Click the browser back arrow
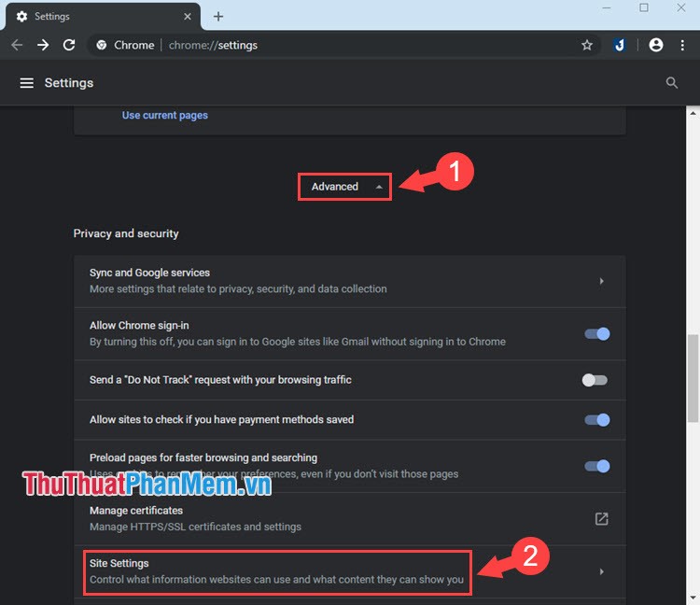 (17, 45)
